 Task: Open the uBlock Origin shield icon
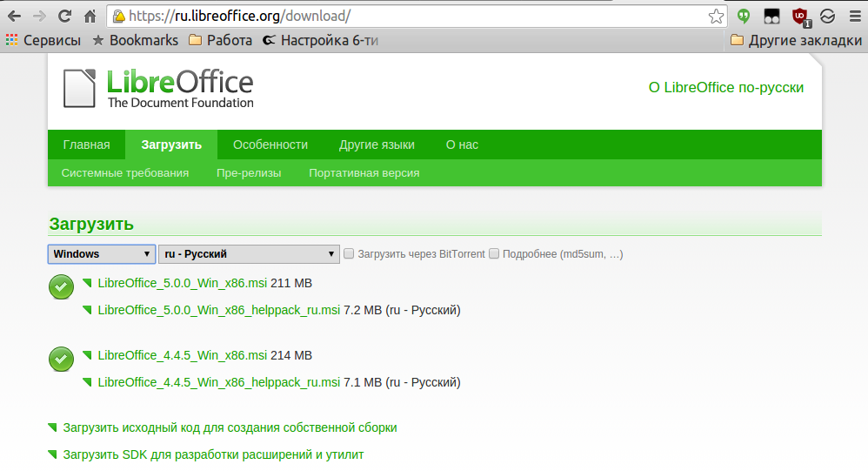click(x=800, y=17)
